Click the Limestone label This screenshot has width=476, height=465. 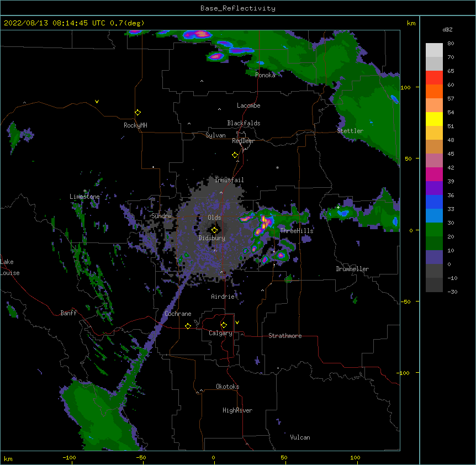(x=84, y=197)
